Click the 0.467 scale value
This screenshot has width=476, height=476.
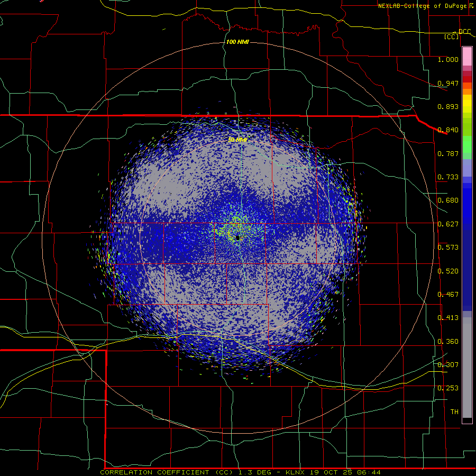448,295
